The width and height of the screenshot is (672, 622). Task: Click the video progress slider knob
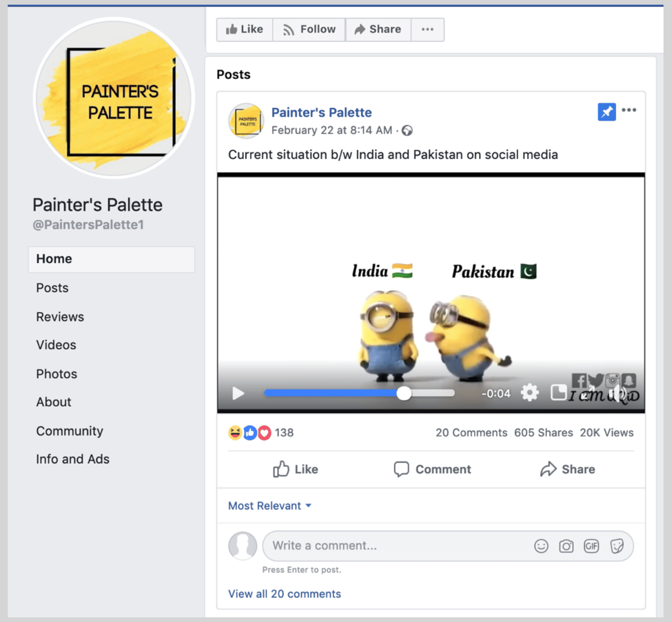click(404, 393)
